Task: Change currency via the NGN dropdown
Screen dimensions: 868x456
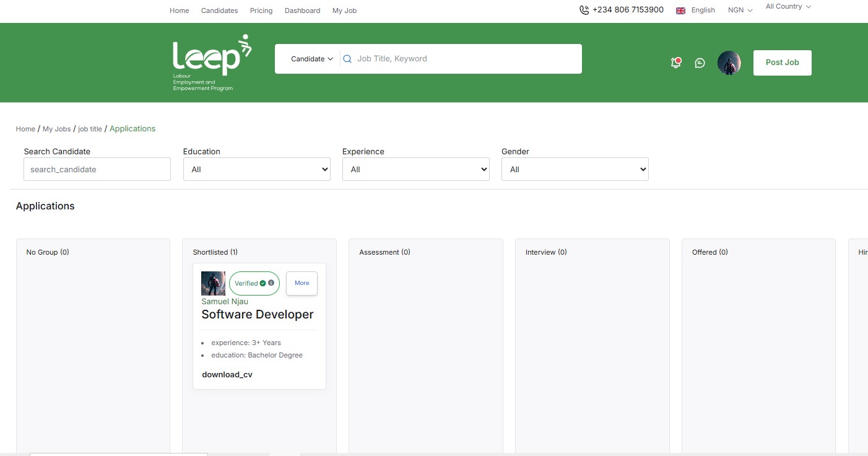Action: point(739,10)
